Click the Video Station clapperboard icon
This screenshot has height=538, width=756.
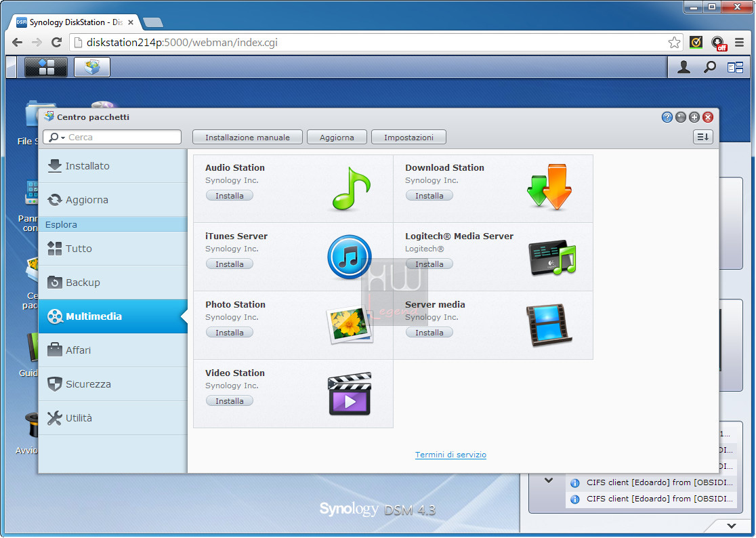coord(350,394)
